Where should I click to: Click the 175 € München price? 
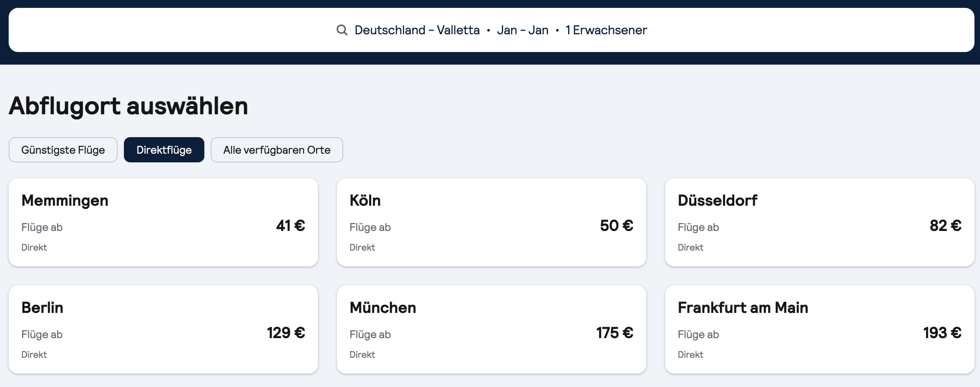point(615,333)
